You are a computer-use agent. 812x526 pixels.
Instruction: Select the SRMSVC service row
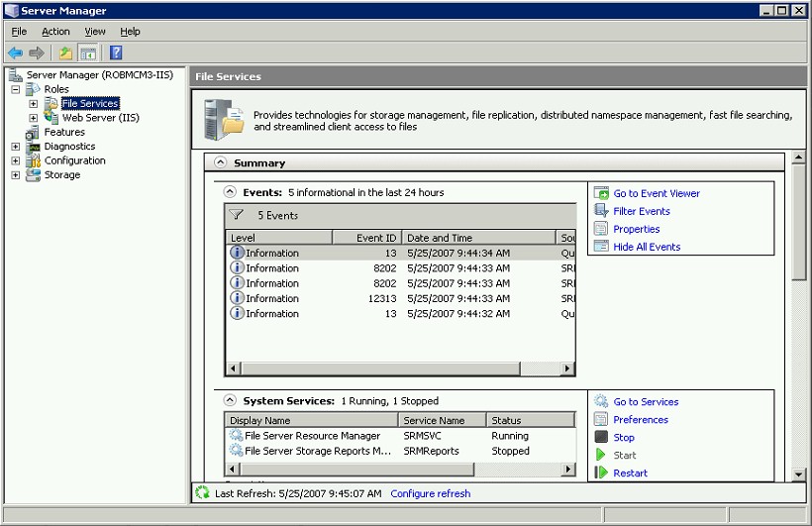coord(400,435)
